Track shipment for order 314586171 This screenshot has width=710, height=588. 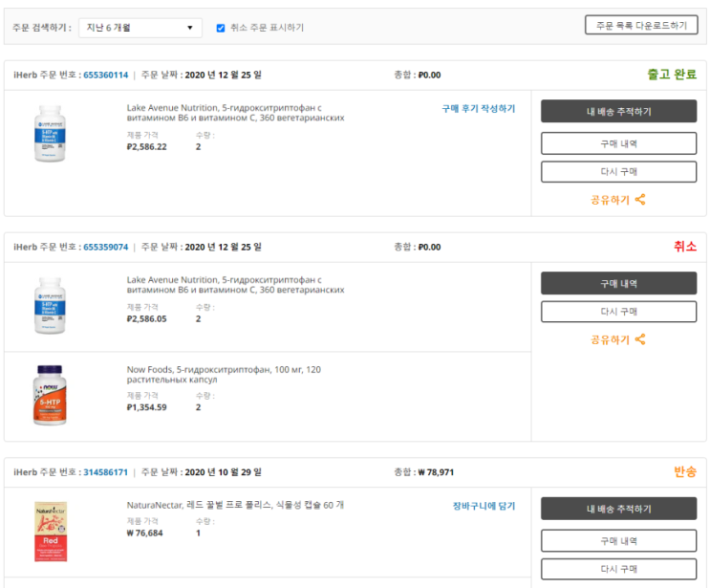point(618,509)
